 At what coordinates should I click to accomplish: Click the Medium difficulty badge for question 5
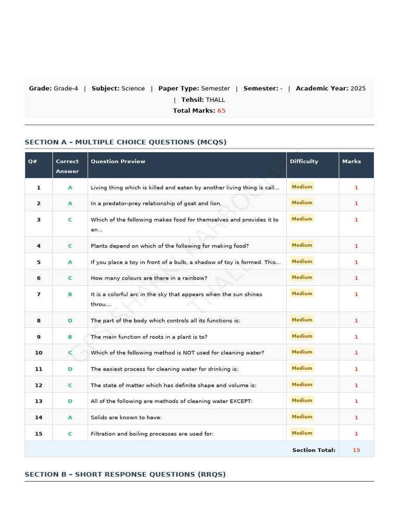pyautogui.click(x=302, y=261)
